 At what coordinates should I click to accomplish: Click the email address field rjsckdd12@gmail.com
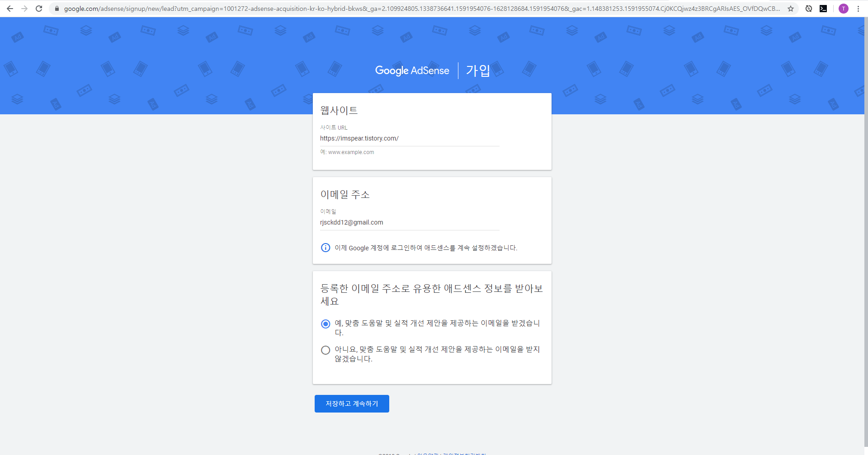coord(410,223)
